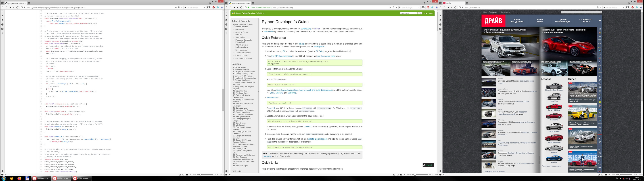Open the 'v: latest' version selector
This screenshot has height=181, width=644.
point(428,165)
